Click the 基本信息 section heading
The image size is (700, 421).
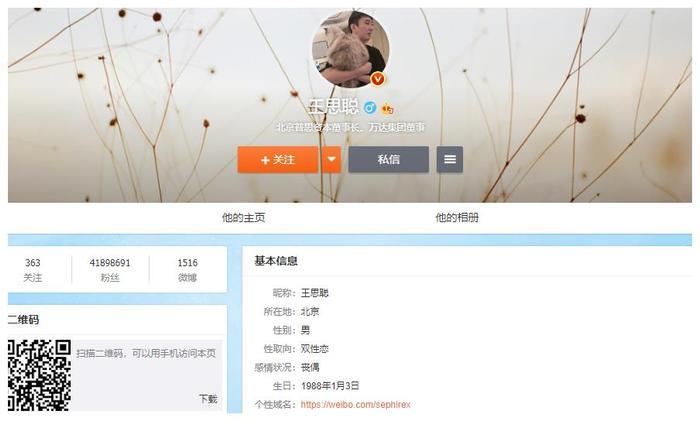click(276, 261)
